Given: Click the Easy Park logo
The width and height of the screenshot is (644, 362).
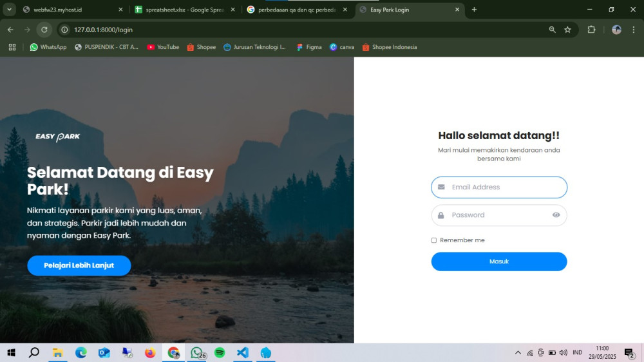Looking at the screenshot, I should 57,137.
